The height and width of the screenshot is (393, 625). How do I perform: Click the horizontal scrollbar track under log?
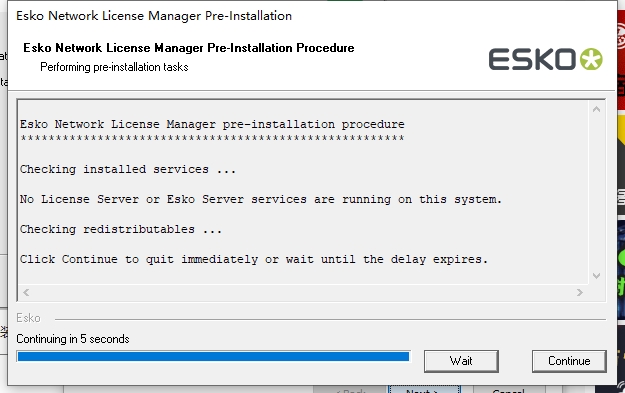[x=303, y=293]
